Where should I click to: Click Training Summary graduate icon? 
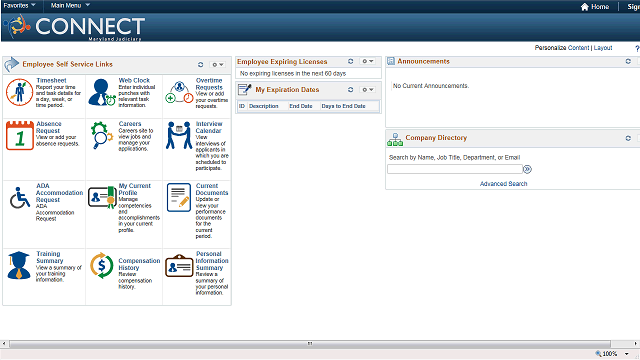[x=19, y=265]
